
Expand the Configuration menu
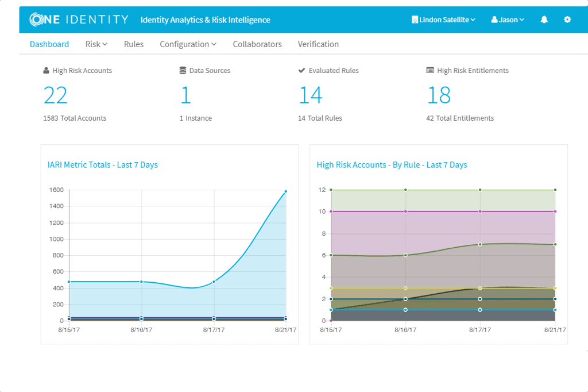pyautogui.click(x=188, y=44)
